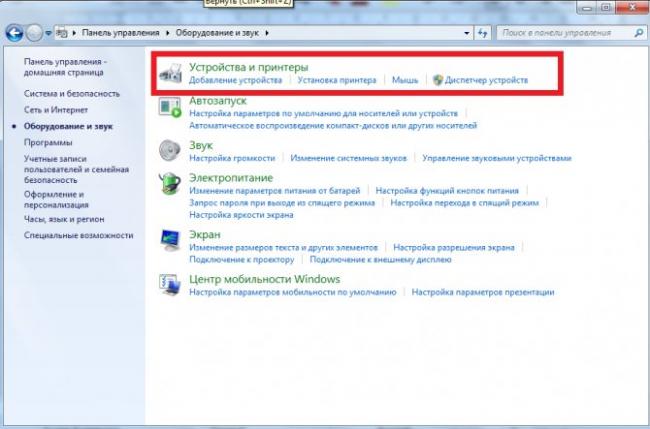Screen dimensions: 650x429
Task: Click the magnifier search icon
Action: 639,33
